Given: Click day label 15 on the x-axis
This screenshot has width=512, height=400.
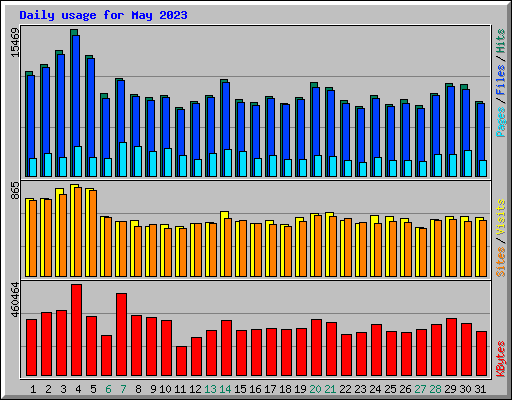Looking at the screenshot, I should (x=240, y=389).
